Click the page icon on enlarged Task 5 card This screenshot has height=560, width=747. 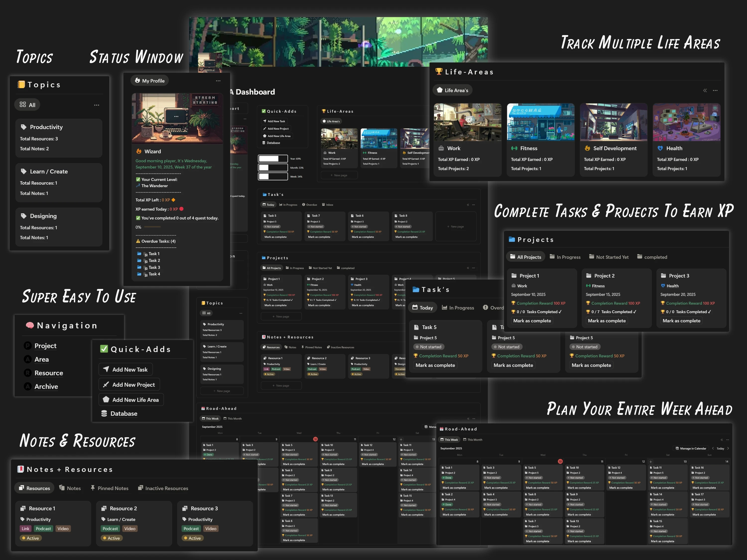416,327
